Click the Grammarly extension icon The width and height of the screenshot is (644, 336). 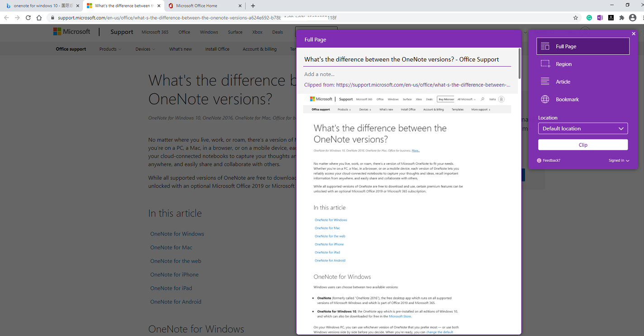(589, 17)
